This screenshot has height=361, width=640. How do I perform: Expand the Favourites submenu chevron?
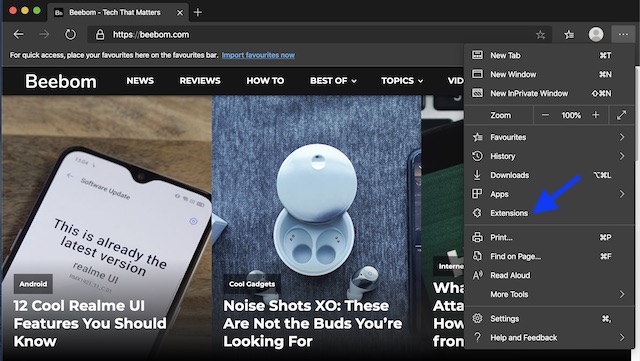[x=622, y=137]
